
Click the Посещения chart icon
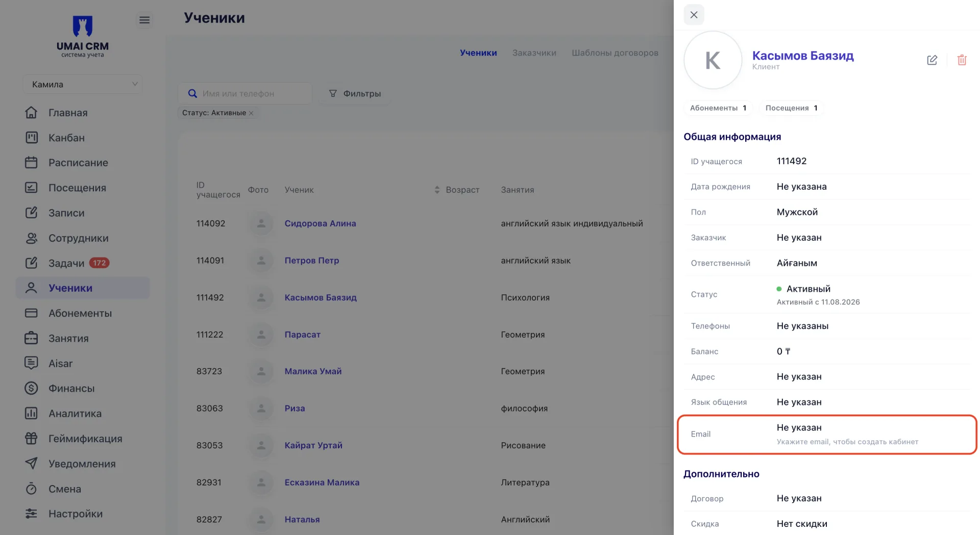coord(31,188)
